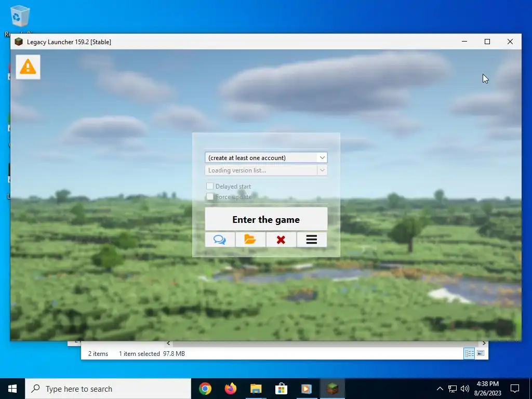The height and width of the screenshot is (399, 532).
Task: Click the Type here to search box
Action: [x=108, y=389]
